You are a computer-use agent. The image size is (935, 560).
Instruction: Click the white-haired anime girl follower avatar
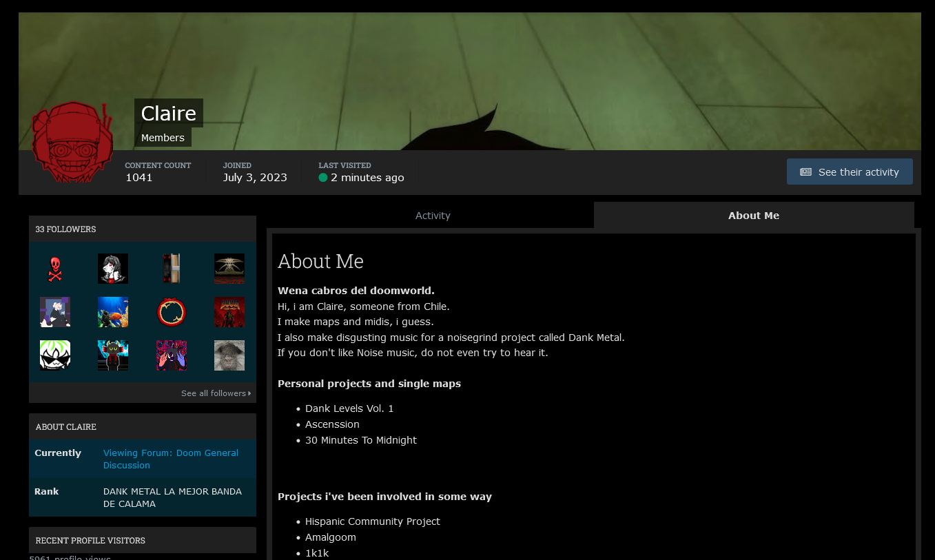point(113,269)
